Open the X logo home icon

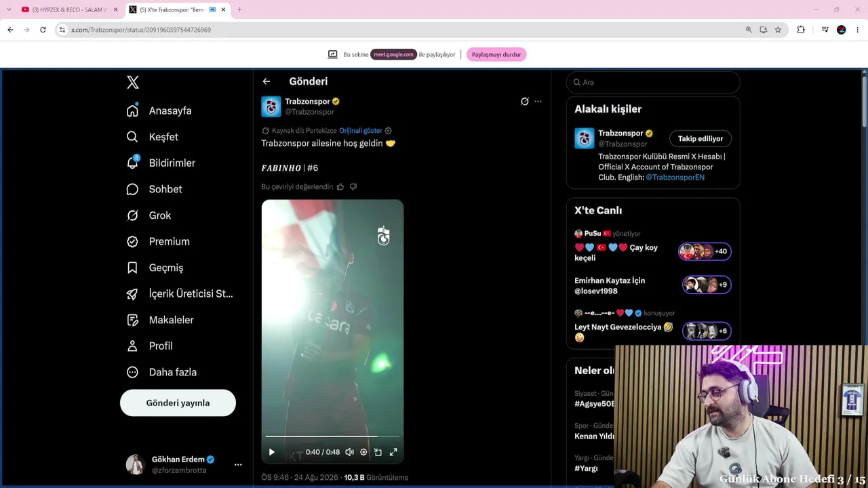[133, 82]
